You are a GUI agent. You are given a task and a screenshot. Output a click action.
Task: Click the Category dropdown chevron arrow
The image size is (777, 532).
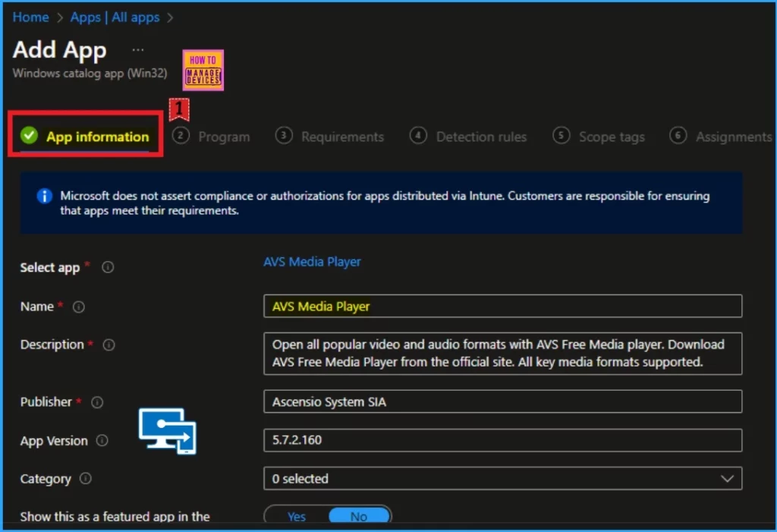[x=727, y=479]
